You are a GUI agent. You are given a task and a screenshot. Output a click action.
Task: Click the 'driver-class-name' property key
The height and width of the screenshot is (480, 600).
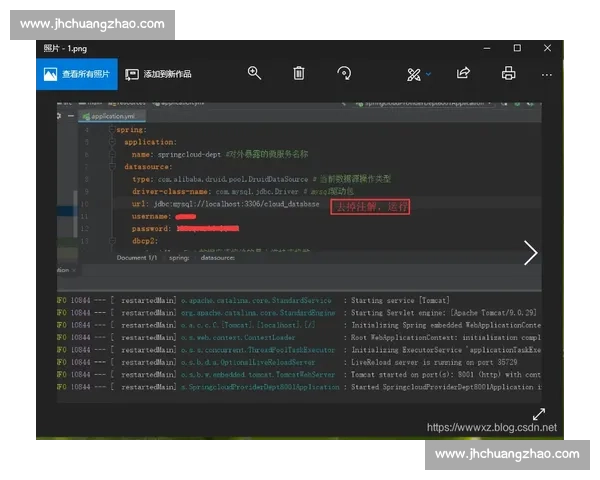click(170, 191)
